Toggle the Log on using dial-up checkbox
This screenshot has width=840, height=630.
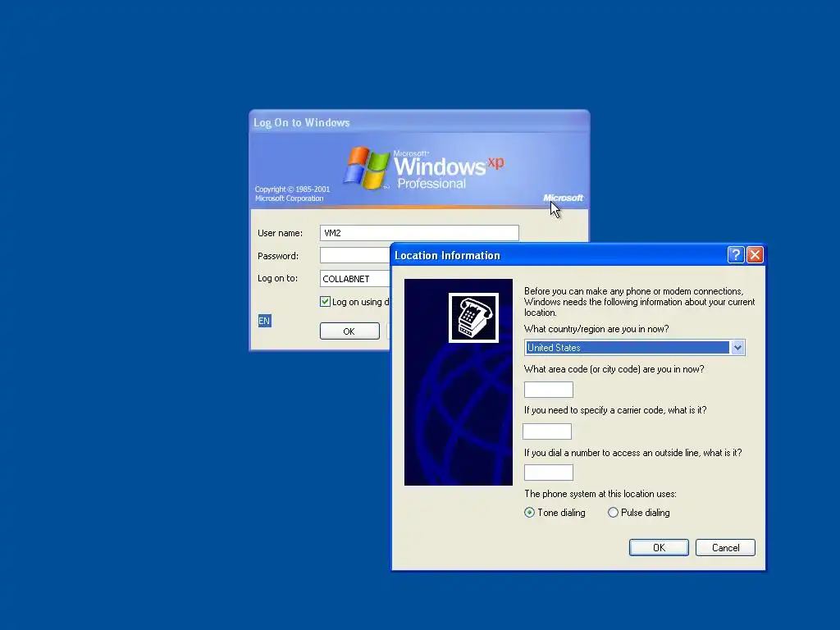tap(325, 302)
